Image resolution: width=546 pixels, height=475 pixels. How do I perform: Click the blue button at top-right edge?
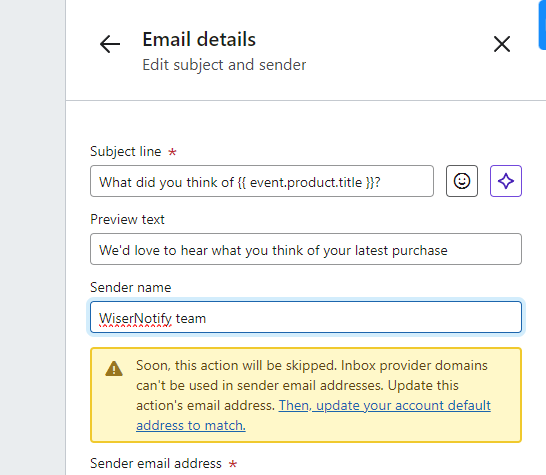(x=542, y=24)
